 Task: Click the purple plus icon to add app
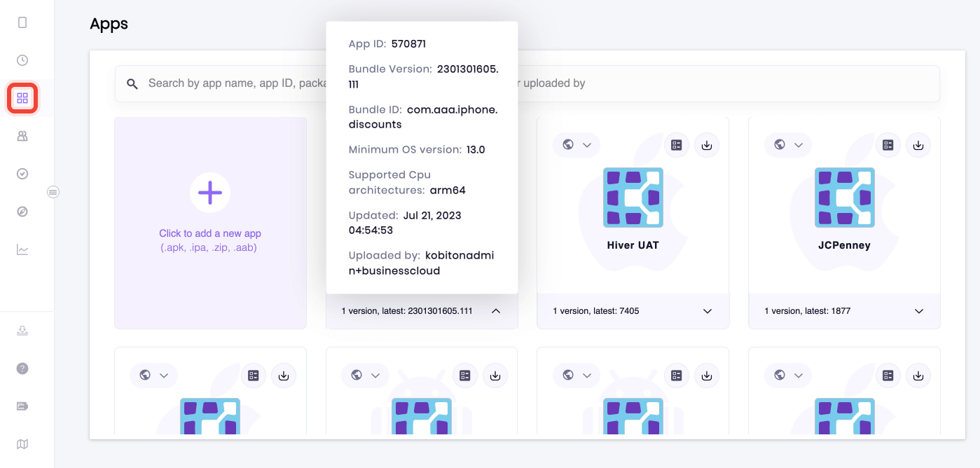coord(210,193)
